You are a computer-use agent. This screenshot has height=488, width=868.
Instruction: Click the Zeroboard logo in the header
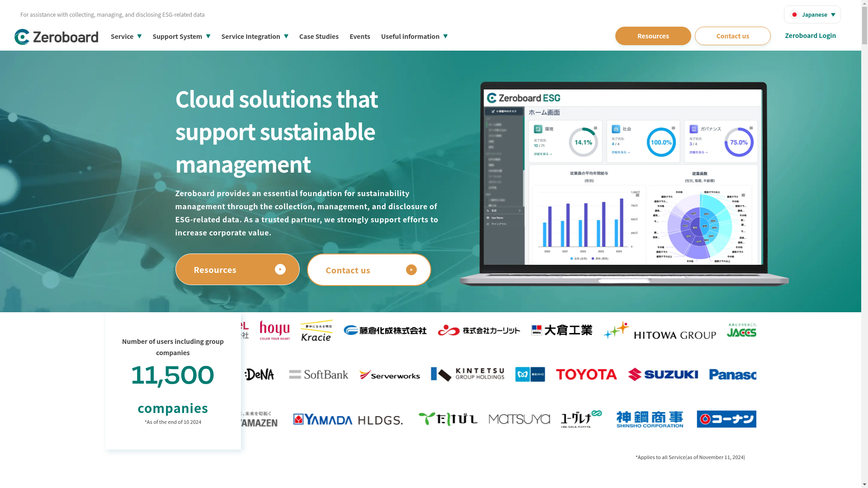[56, 37]
